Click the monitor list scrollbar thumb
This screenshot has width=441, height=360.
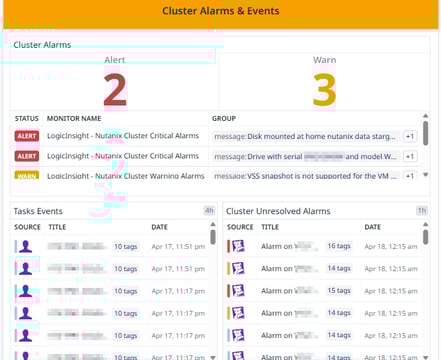(426, 133)
